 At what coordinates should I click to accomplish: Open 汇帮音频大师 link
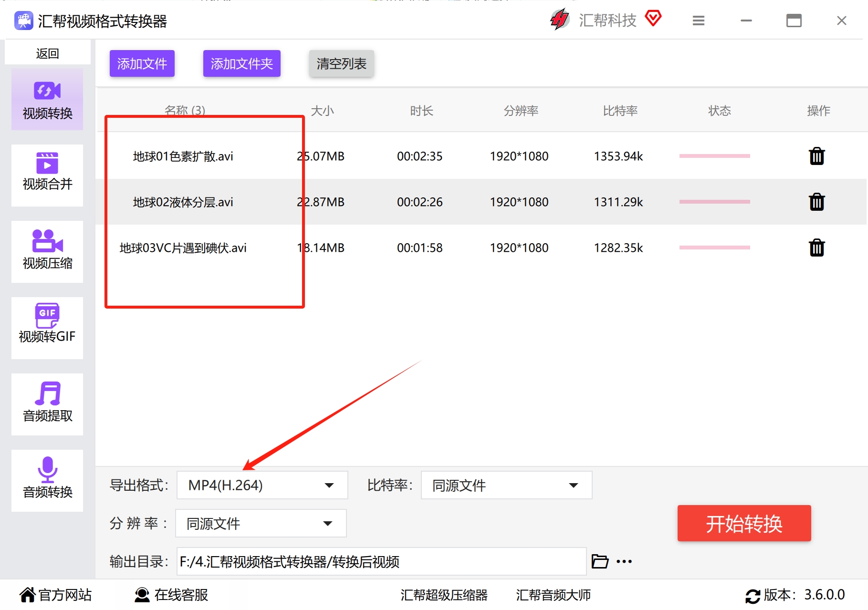click(x=553, y=595)
